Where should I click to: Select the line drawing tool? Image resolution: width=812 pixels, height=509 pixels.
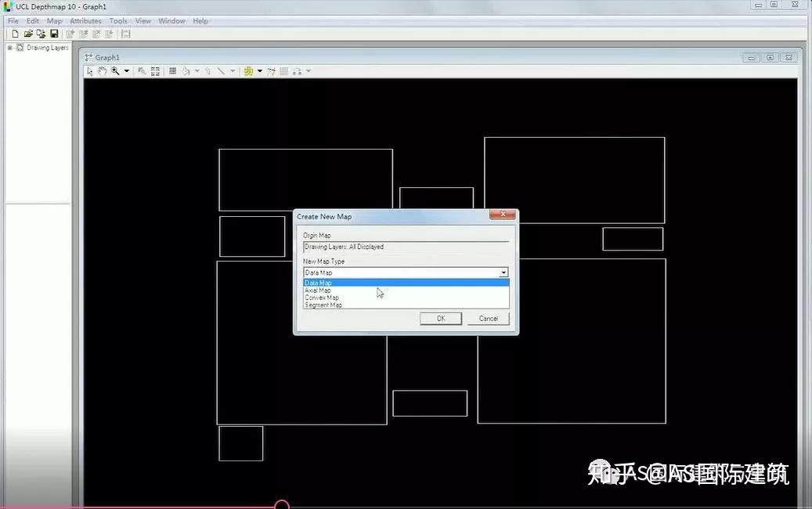pos(221,71)
